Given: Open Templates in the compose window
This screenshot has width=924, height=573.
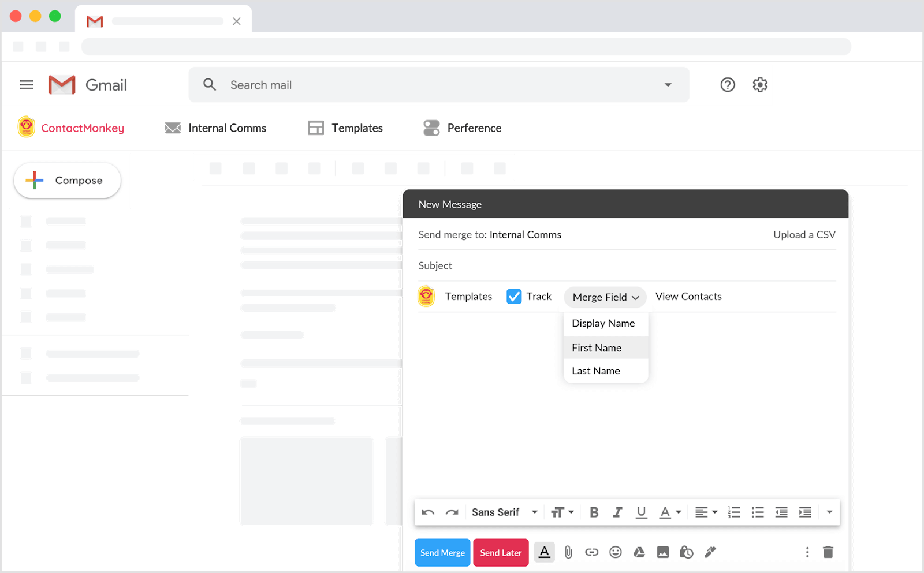Looking at the screenshot, I should coord(468,297).
